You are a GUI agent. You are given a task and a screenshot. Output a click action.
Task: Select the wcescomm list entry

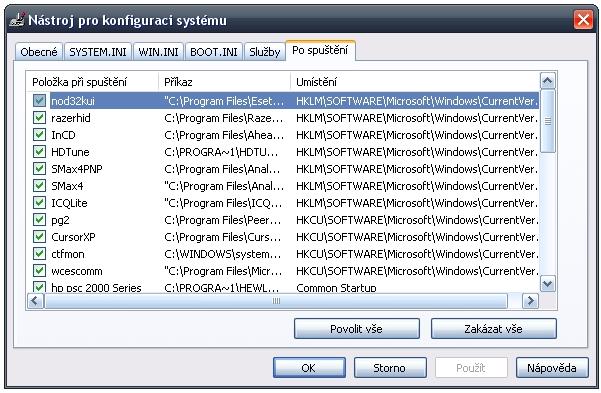[77, 271]
